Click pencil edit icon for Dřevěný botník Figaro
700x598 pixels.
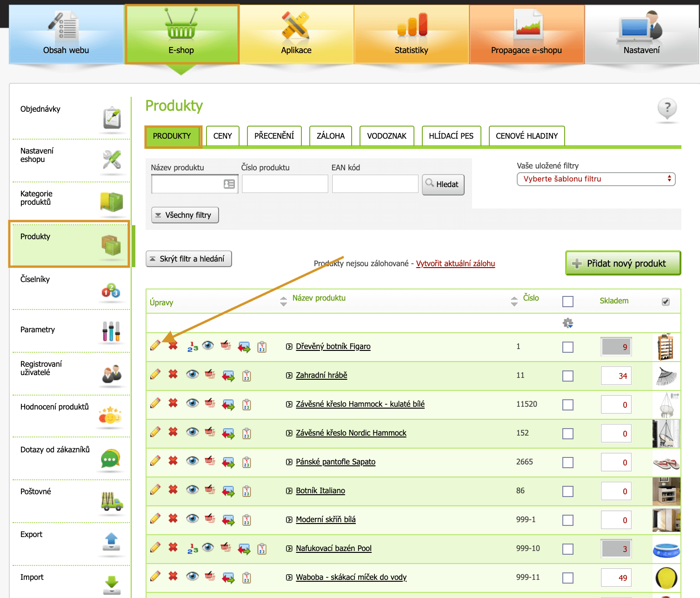click(155, 345)
